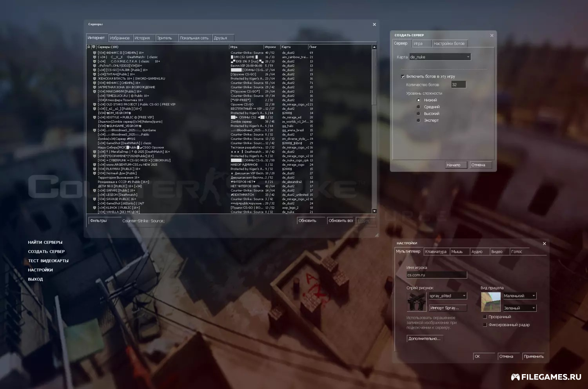Click the spray image preview thumbnail
Viewport: 588px width, 389px height.
pos(417,302)
